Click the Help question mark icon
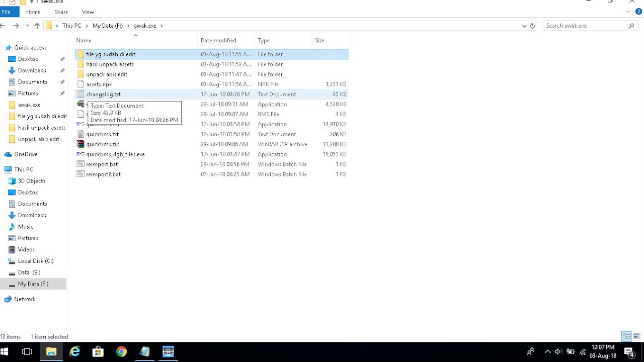This screenshot has height=362, width=644. (638, 12)
